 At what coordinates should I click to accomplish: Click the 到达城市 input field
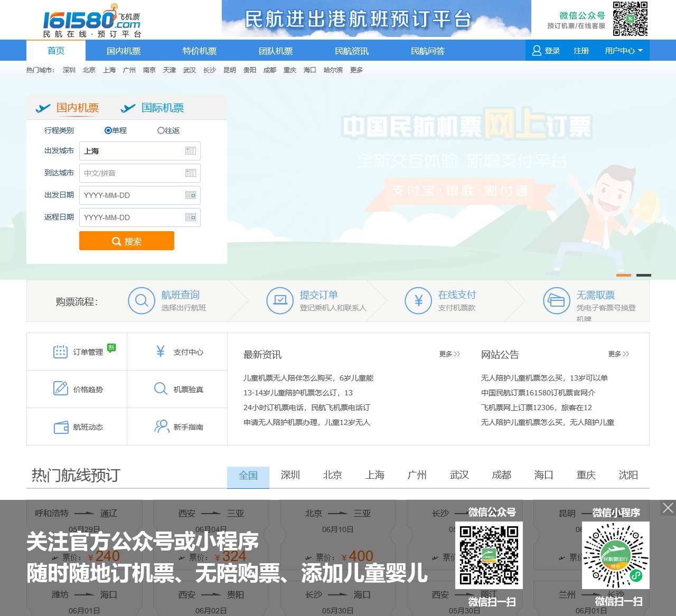[x=132, y=173]
